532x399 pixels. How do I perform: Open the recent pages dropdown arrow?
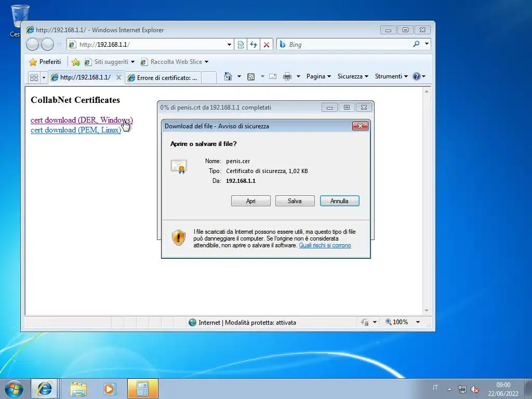point(59,45)
